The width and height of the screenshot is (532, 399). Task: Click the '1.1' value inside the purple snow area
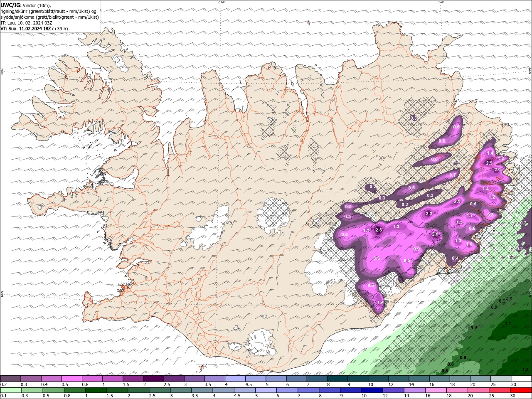(x=366, y=230)
